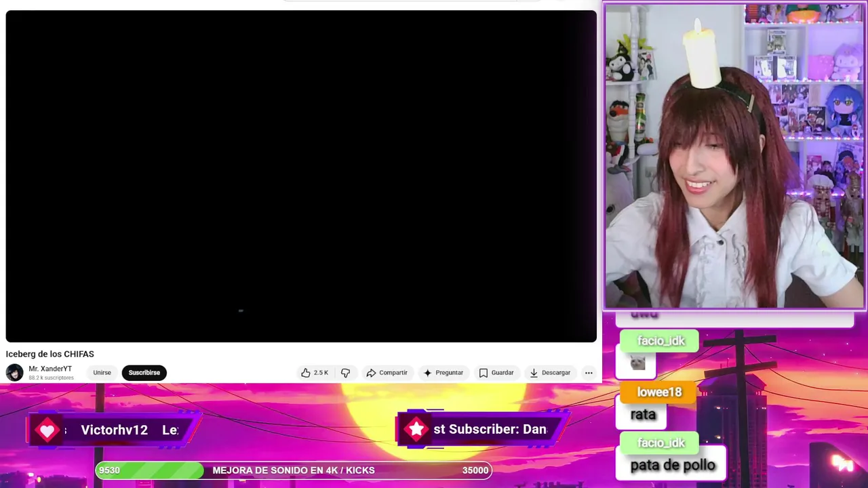Click the lowee18 chat username
The height and width of the screenshot is (488, 868).
click(x=659, y=392)
